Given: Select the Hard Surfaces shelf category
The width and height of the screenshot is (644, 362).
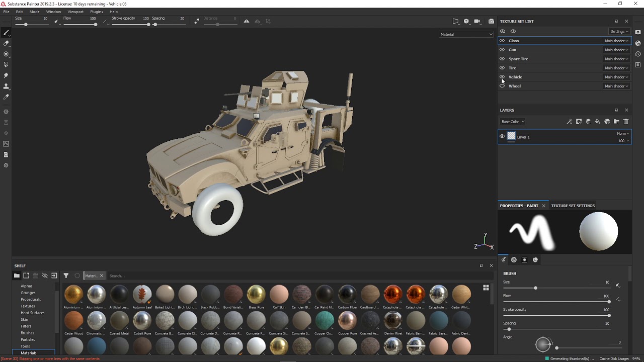Looking at the screenshot, I should [x=33, y=313].
